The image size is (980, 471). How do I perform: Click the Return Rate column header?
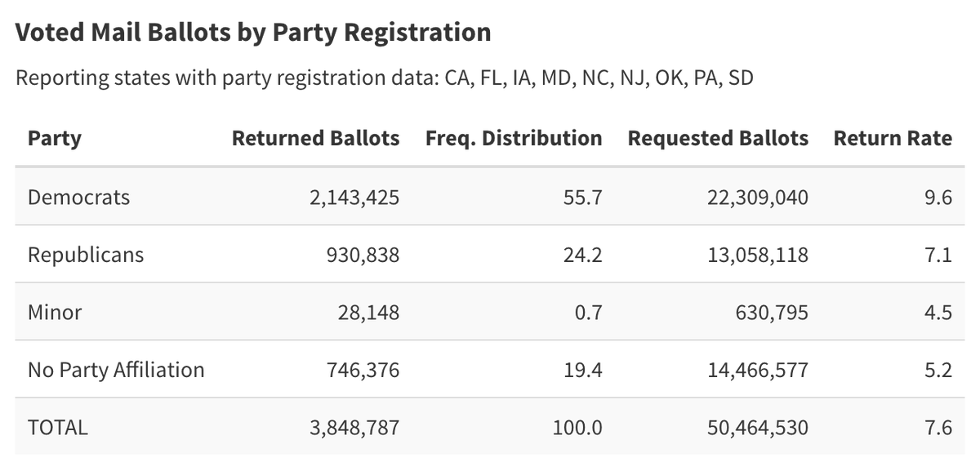point(893,138)
